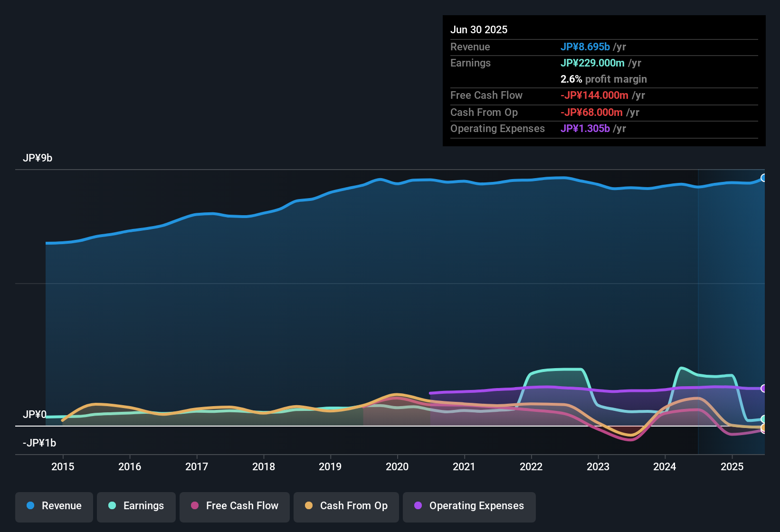This screenshot has width=780, height=532.
Task: Click the 2020 x-axis year label
Action: coord(397,467)
